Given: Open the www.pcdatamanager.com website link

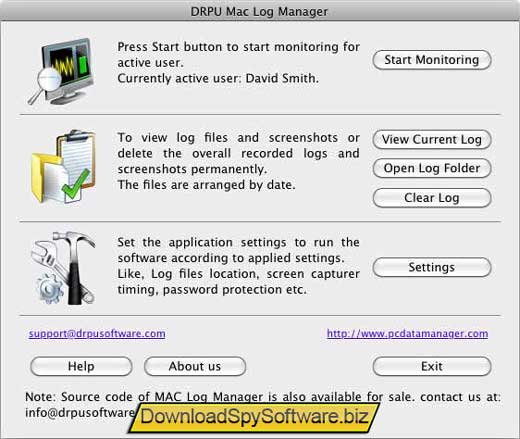Looking at the screenshot, I should (407, 334).
